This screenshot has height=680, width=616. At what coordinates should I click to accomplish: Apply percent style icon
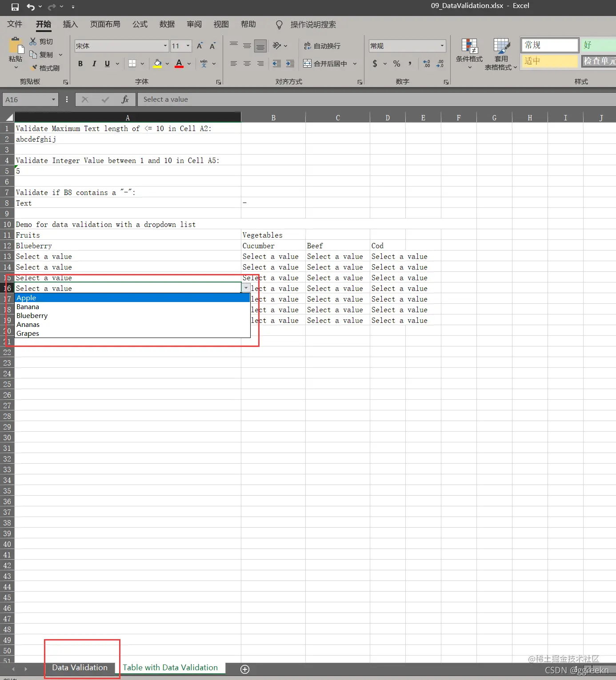[397, 64]
